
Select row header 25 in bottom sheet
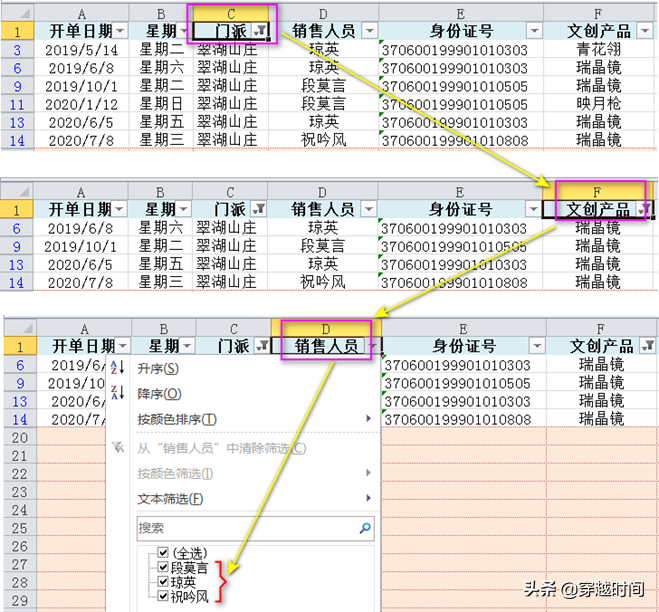(20, 528)
